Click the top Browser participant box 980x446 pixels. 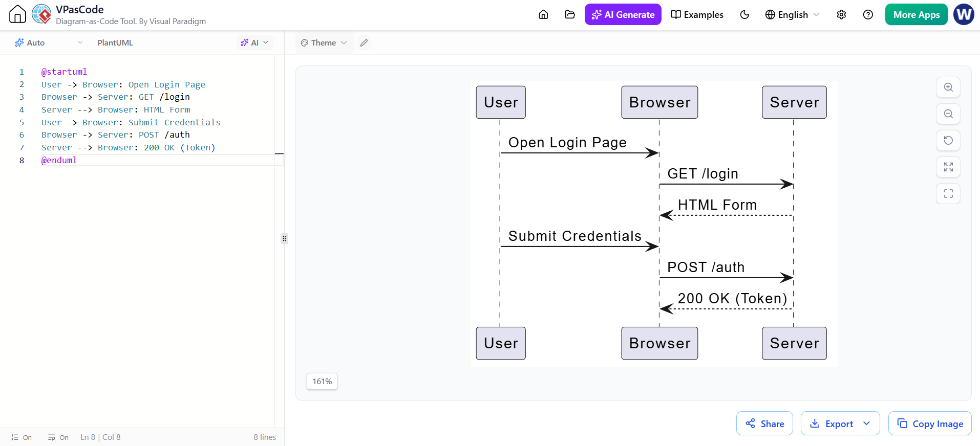click(659, 102)
